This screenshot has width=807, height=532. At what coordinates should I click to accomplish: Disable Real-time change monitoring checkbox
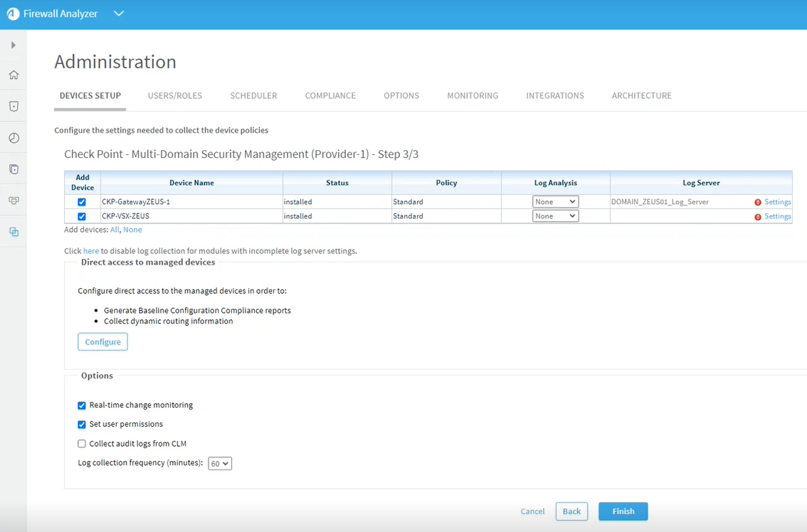[82, 405]
